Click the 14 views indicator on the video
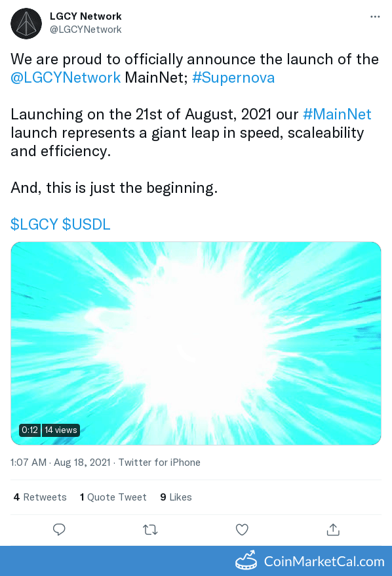This screenshot has width=392, height=576. (60, 430)
